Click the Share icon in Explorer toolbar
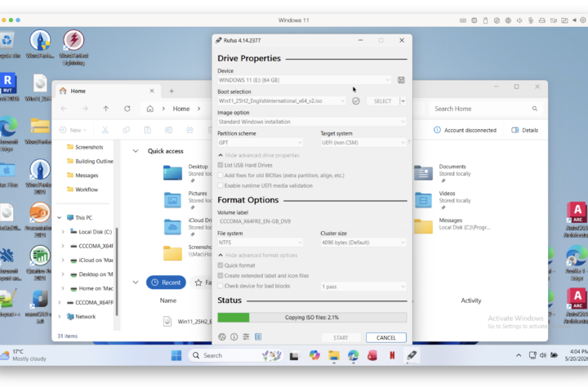The image size is (588, 392). click(x=190, y=130)
